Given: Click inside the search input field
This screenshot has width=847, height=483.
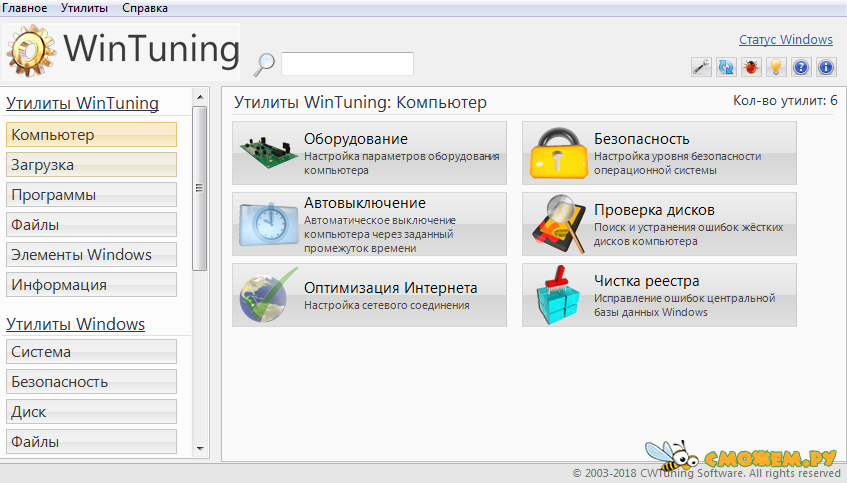Looking at the screenshot, I should click(x=347, y=64).
